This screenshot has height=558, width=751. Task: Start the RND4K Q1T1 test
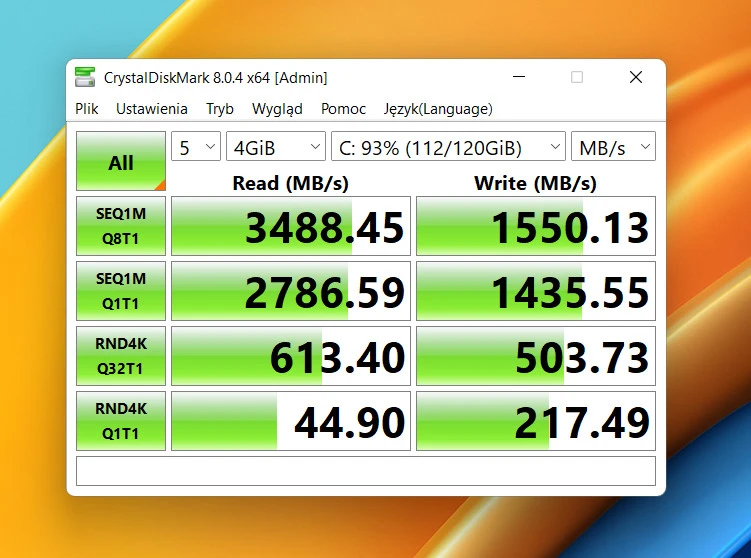click(121, 421)
